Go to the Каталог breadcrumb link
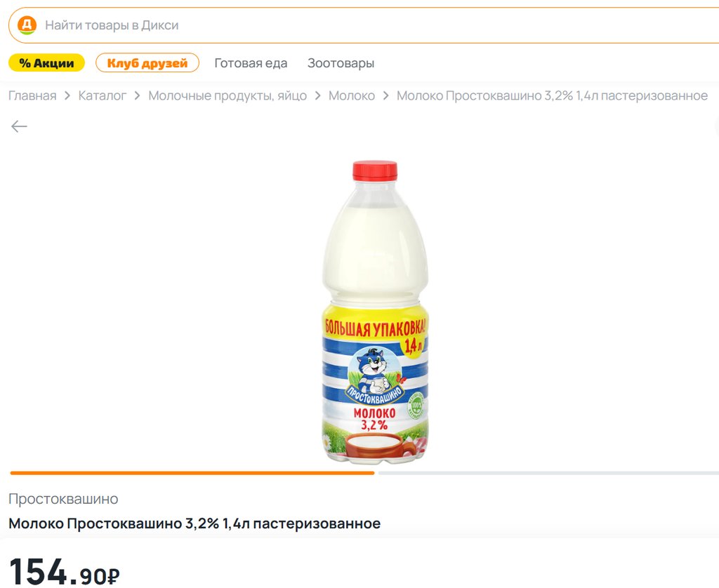 [x=103, y=96]
